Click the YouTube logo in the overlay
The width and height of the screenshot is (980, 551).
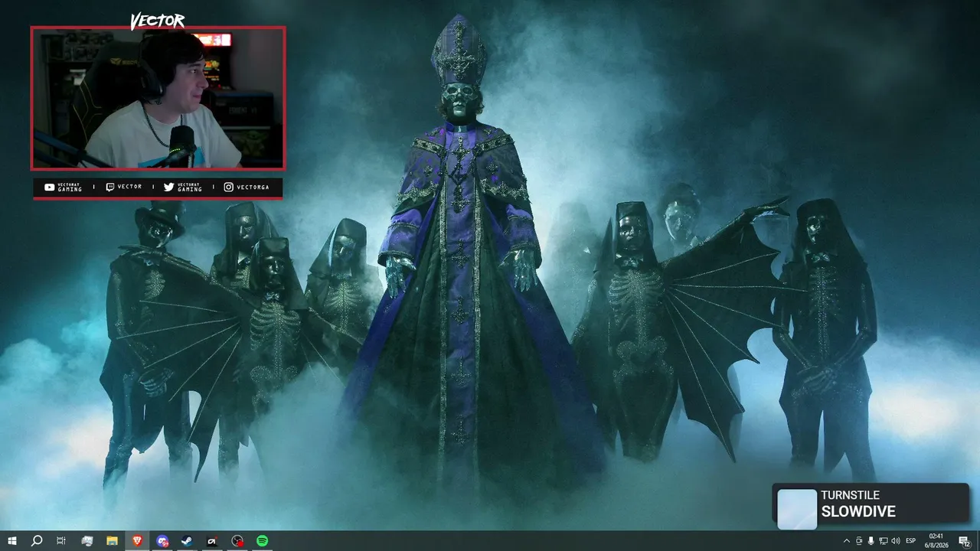(x=50, y=187)
